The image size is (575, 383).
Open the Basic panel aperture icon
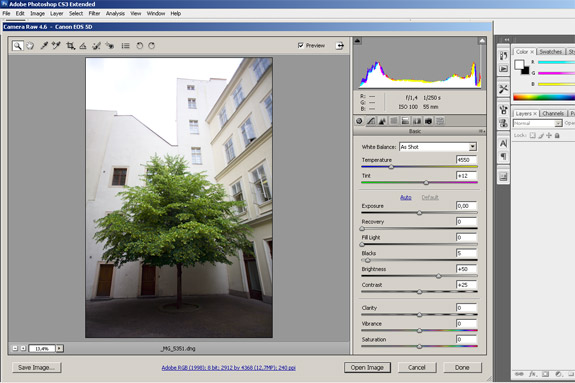click(359, 121)
